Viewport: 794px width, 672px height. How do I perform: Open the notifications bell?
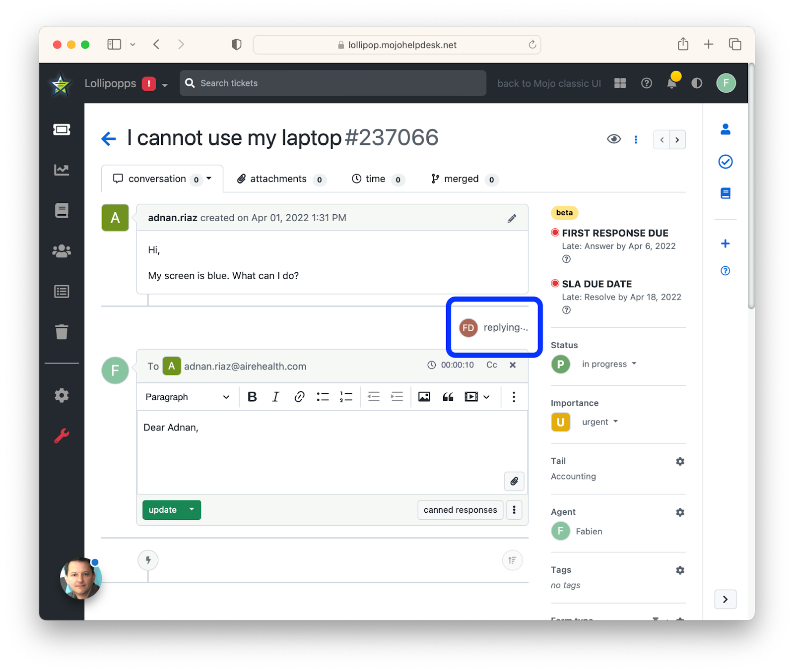(672, 82)
